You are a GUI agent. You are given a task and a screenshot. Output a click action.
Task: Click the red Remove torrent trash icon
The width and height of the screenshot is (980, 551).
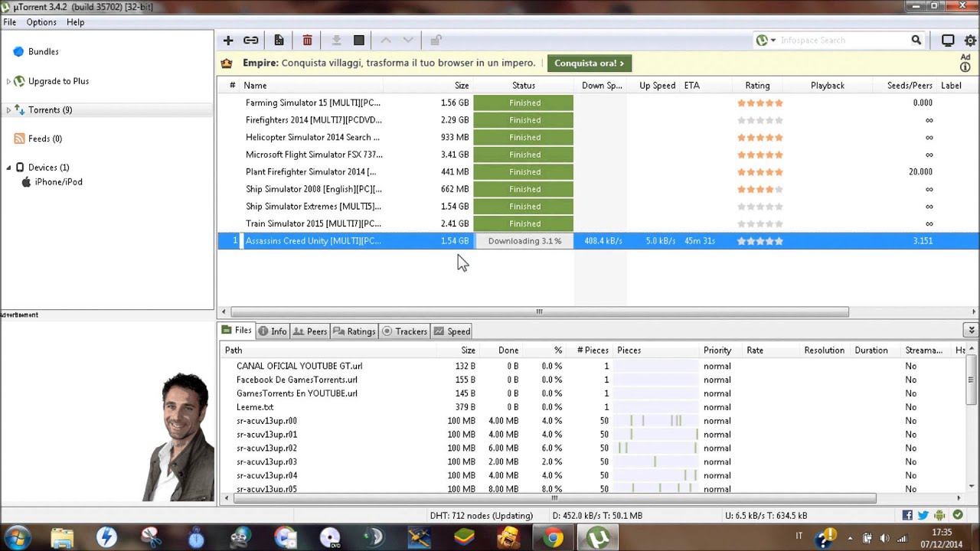(307, 41)
